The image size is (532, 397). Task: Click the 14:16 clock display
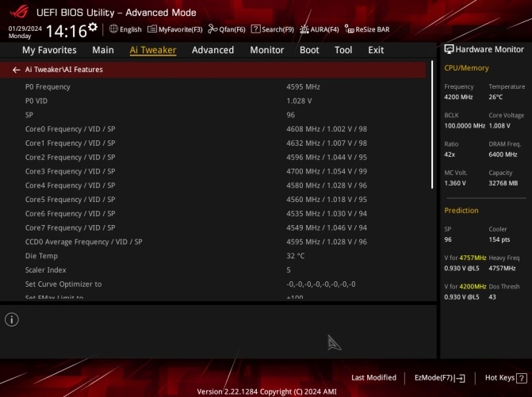click(x=67, y=31)
